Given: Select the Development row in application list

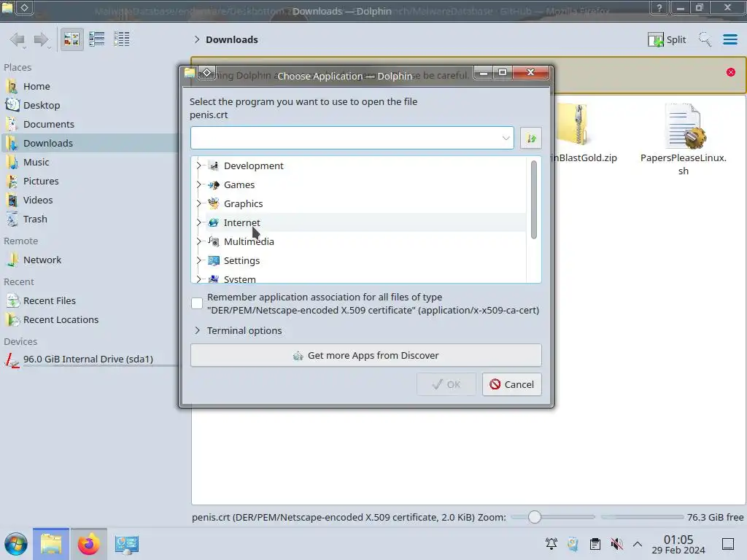Looking at the screenshot, I should click(366, 166).
